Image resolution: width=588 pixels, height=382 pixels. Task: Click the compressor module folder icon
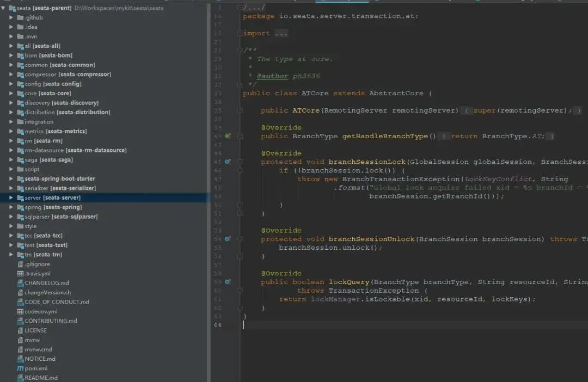(20, 75)
